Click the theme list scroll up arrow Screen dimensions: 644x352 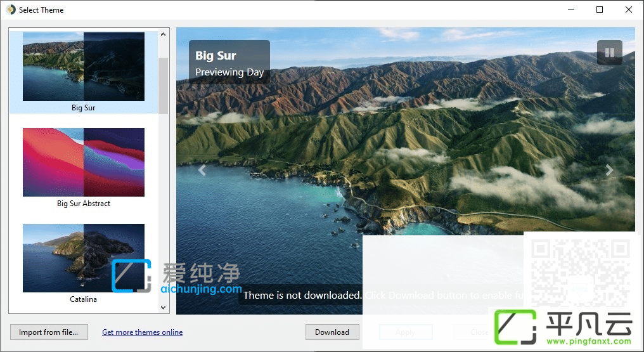[x=164, y=34]
